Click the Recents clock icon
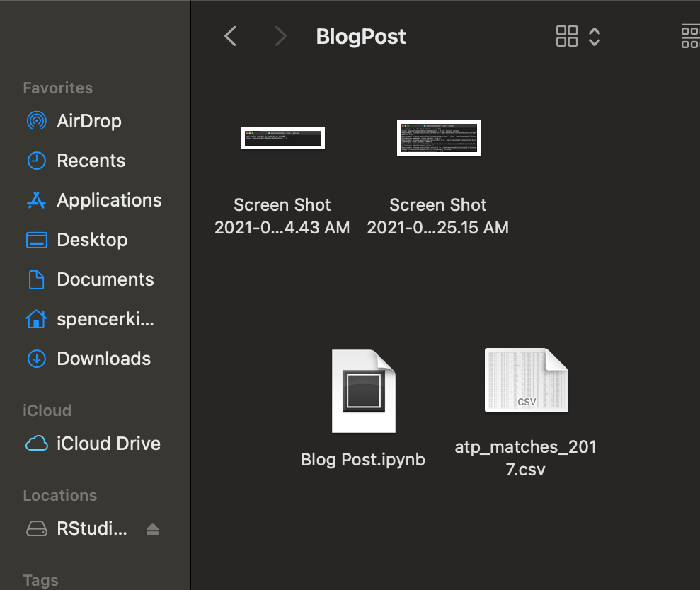700x590 pixels. pos(36,161)
